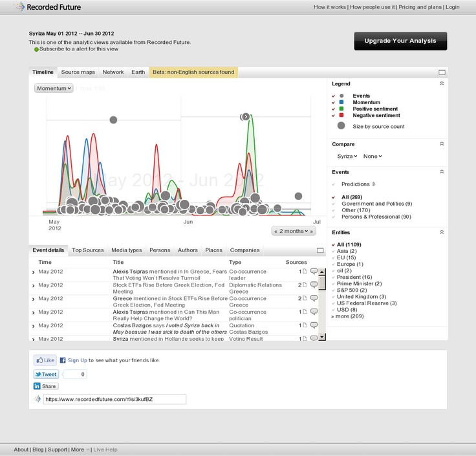Screen dimensions: 476x456
Task: Click the Twitter Tweet button
Action: pos(46,374)
